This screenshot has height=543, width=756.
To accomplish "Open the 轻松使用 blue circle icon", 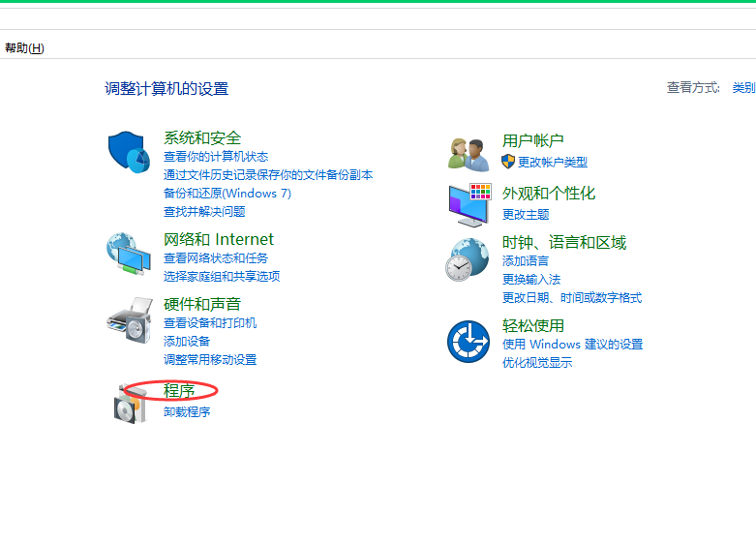I will click(x=469, y=342).
